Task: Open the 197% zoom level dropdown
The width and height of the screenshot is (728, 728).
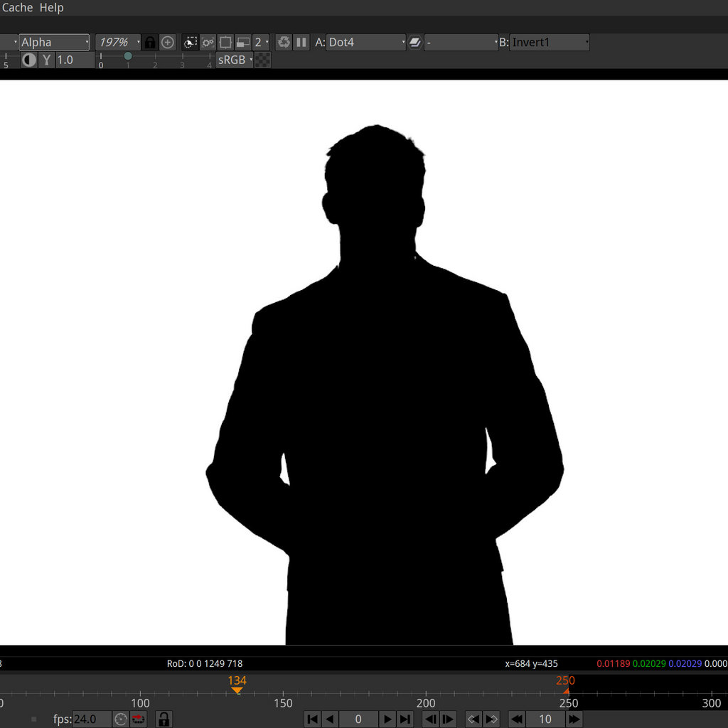Action: coord(118,43)
